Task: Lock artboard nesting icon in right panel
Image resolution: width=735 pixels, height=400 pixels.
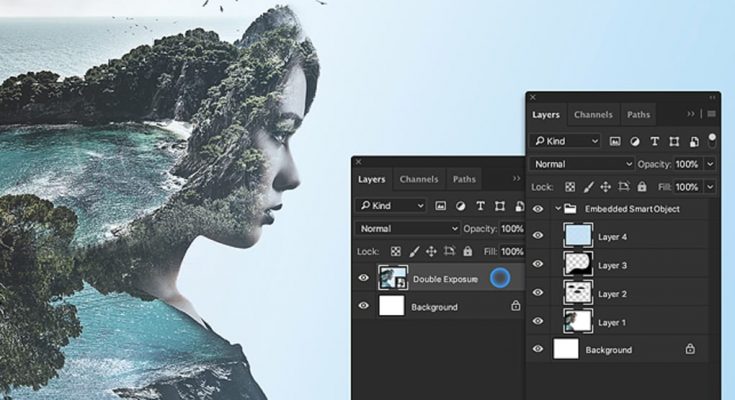Action: [x=623, y=187]
